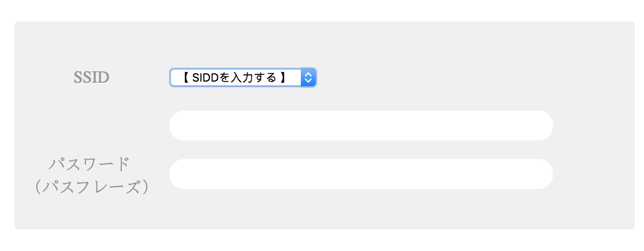This screenshot has width=644, height=251.
Task: Expand the combo box next to SSID
Action: (242, 77)
